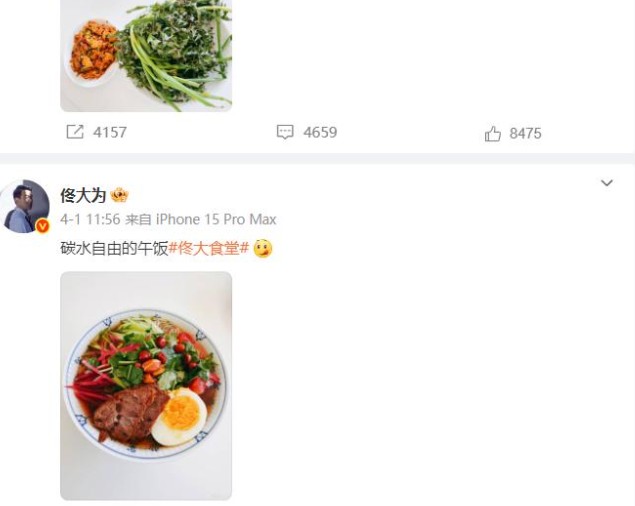The height and width of the screenshot is (506, 635).
Task: Click the post text 碳水自由的午饭
Action: (114, 248)
